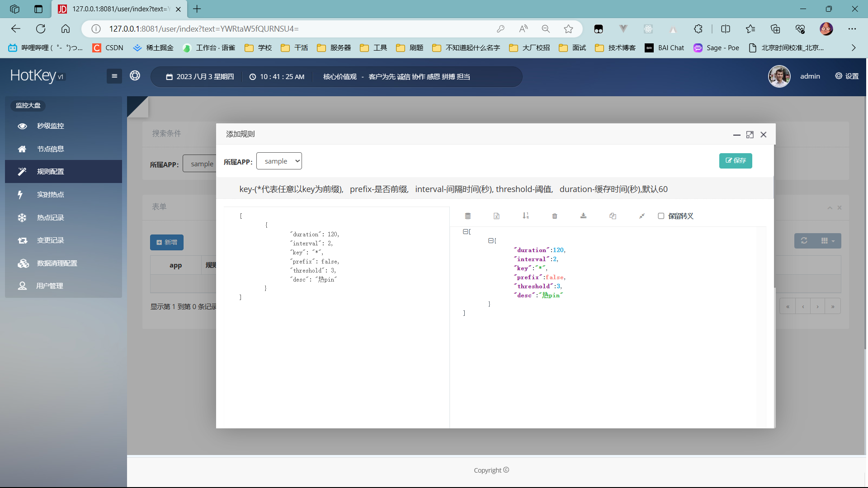Click the database stack icon in JSON toolbar

(x=468, y=216)
